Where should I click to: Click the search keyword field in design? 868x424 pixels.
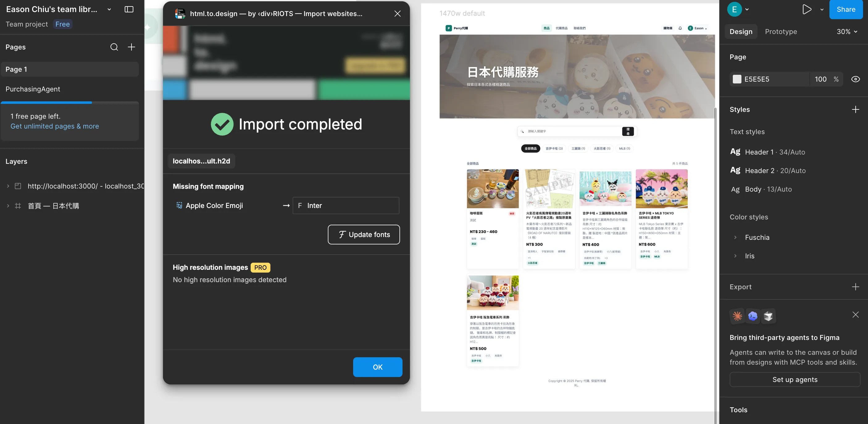(x=573, y=131)
